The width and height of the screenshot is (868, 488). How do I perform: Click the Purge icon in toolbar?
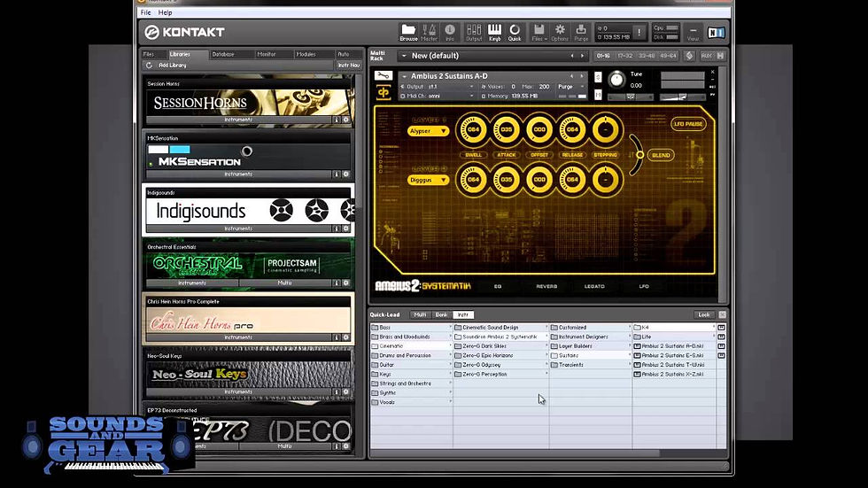point(581,33)
